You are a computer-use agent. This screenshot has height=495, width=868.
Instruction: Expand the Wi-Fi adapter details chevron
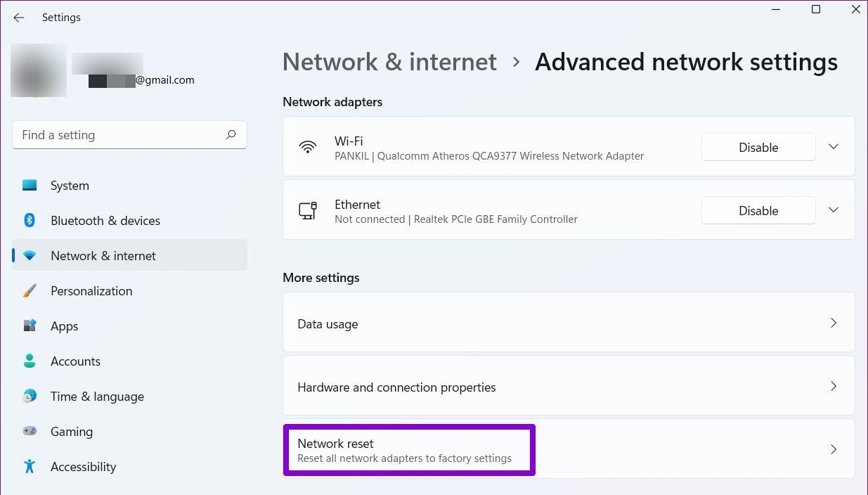point(834,147)
